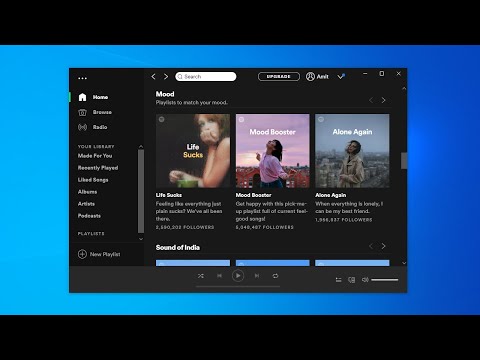Open Made For You

coord(95,156)
